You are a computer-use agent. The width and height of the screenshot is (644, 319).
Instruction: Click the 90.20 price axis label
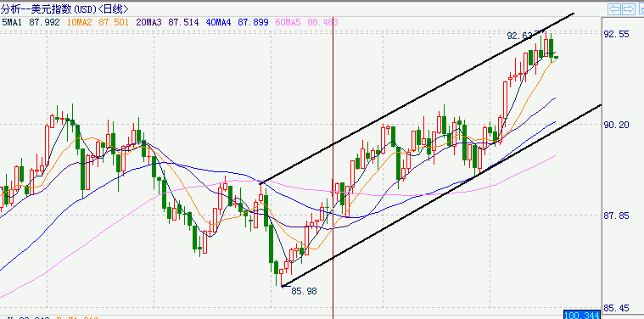pyautogui.click(x=618, y=125)
